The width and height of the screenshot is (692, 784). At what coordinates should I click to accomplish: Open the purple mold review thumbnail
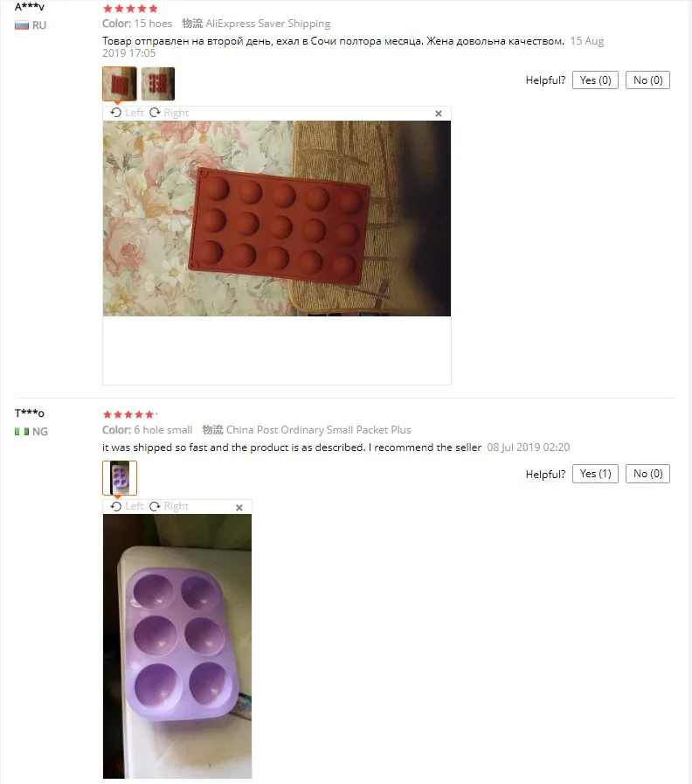click(x=120, y=477)
